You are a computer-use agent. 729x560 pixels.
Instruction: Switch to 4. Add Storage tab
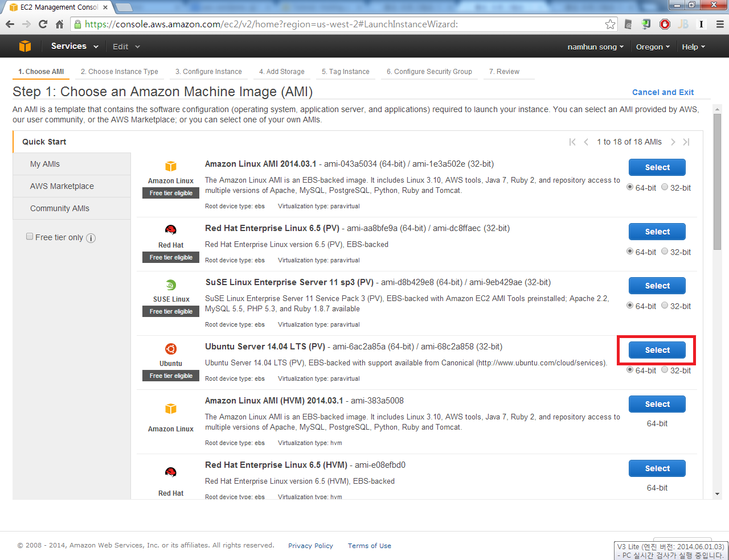click(x=282, y=72)
